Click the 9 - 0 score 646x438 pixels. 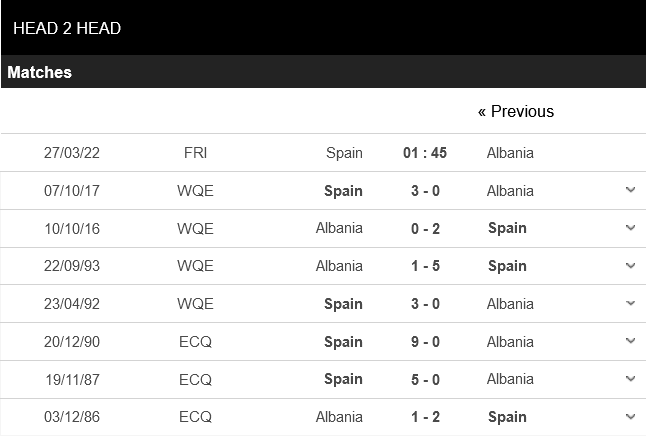pyautogui.click(x=425, y=341)
